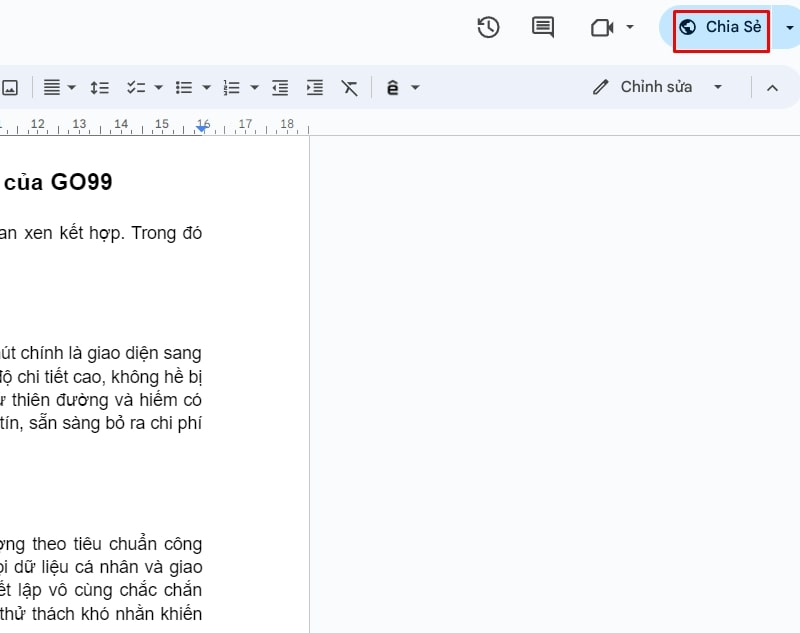Apply a checklist to the text
This screenshot has width=800, height=633.
click(x=136, y=87)
